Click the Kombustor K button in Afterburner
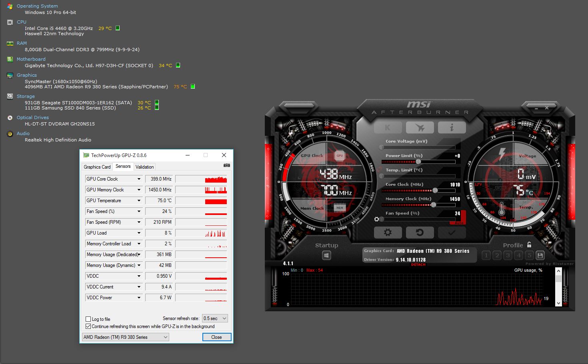Image resolution: width=588 pixels, height=364 pixels. pyautogui.click(x=388, y=127)
